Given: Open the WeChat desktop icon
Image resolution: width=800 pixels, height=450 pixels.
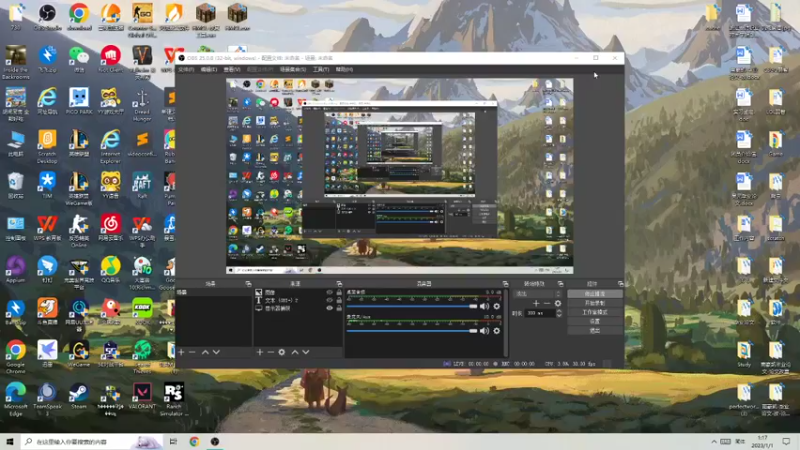Looking at the screenshot, I should (x=79, y=59).
